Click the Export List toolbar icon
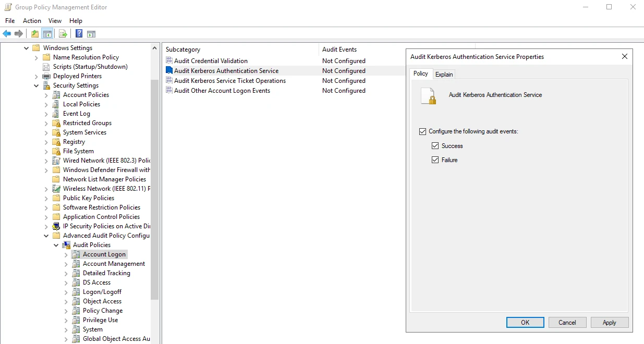The height and width of the screenshot is (344, 644). tap(63, 34)
